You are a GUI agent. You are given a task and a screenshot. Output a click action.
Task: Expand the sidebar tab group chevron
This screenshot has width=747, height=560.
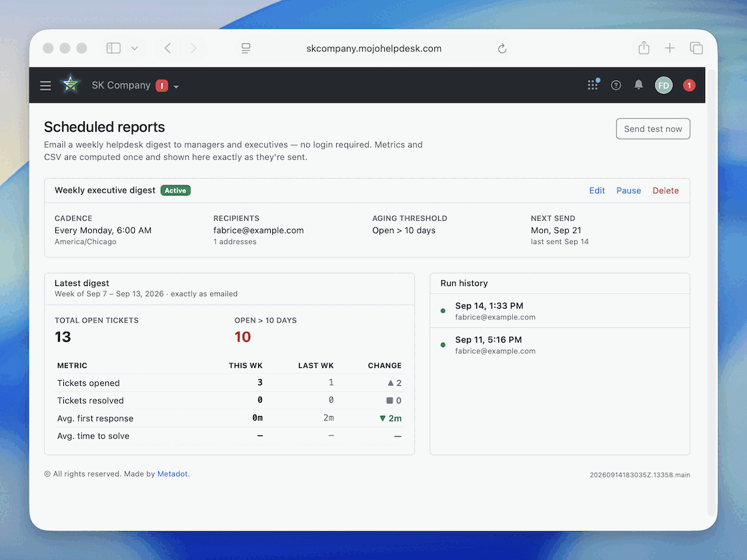click(135, 48)
